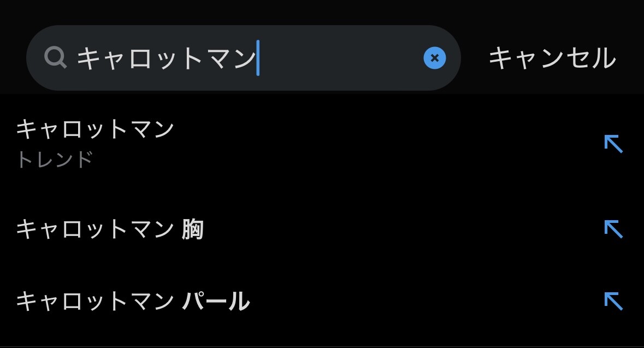Image resolution: width=644 pixels, height=348 pixels.
Task: Tap the bold パール keyword in third suggestion
Action: (x=216, y=301)
